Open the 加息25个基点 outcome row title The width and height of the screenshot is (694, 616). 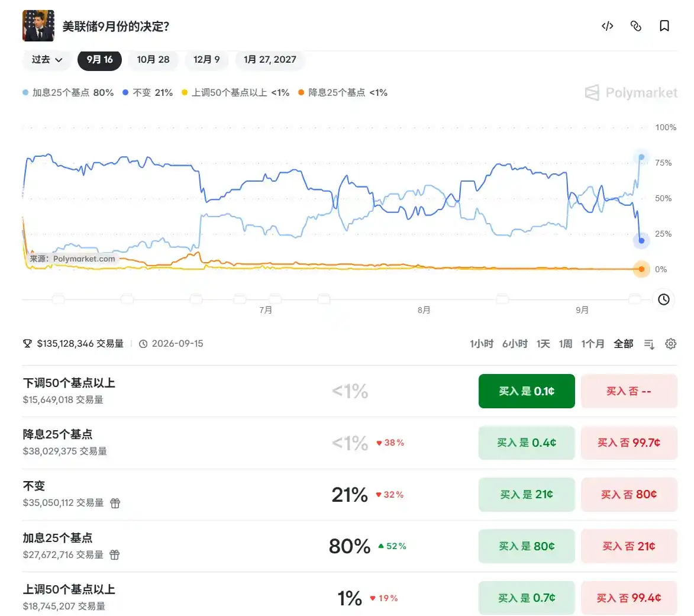(x=57, y=538)
